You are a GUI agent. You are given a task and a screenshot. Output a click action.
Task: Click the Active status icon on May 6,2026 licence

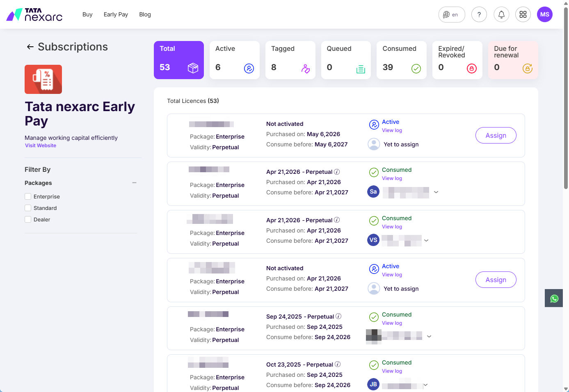374,125
